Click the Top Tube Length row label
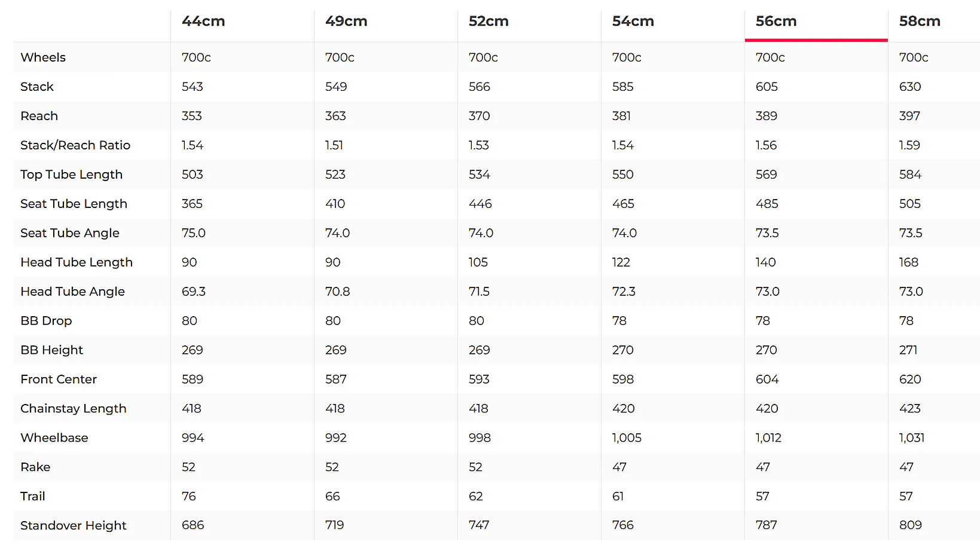 coord(71,175)
